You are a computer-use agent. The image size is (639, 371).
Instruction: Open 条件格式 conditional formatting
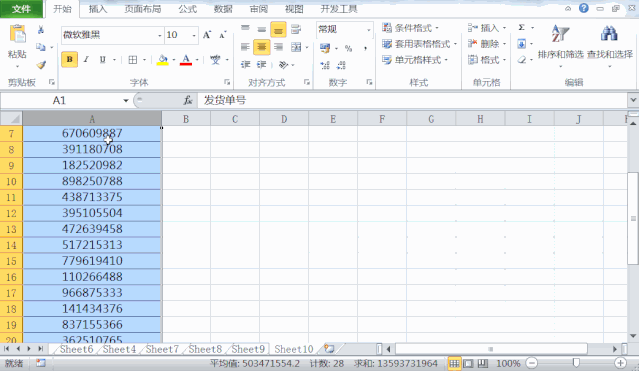(410, 28)
